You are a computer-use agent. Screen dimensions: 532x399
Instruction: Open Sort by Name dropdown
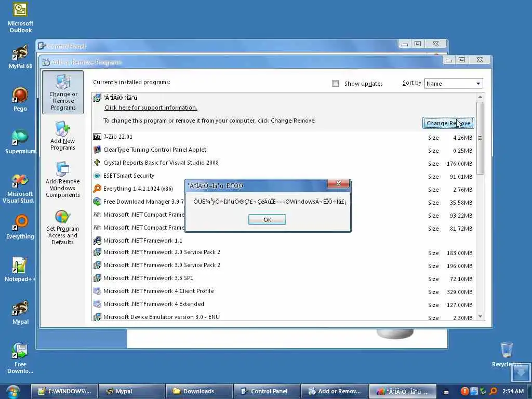[453, 84]
